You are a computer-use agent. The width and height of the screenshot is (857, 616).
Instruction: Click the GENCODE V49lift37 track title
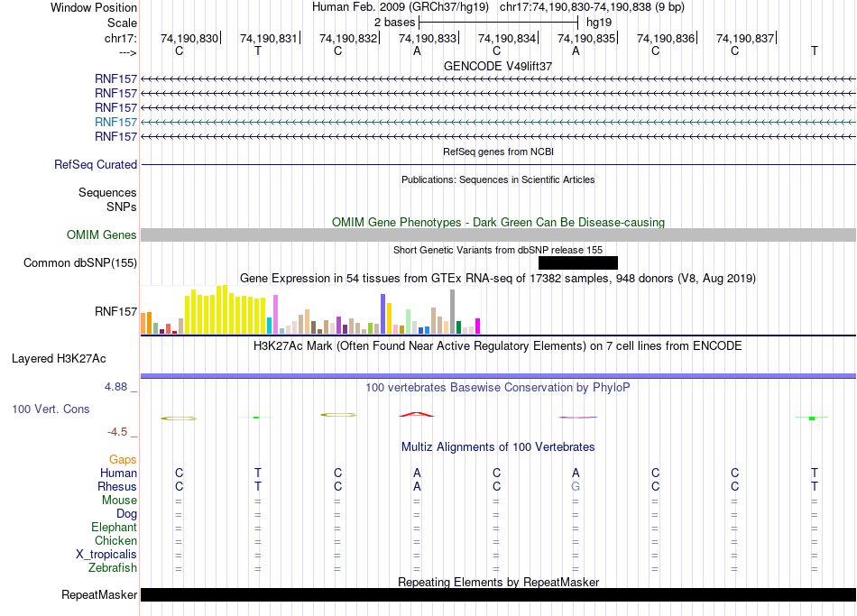[498, 66]
